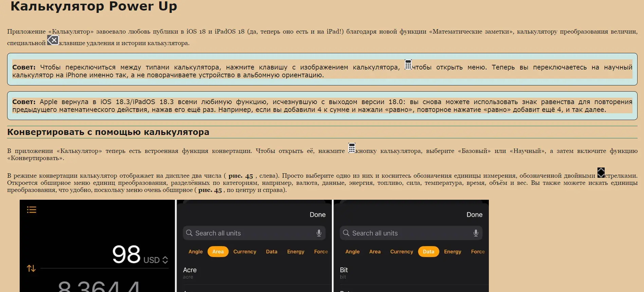Viewport: 644px width, 292px height.
Task: Select the highlighted Area tab in the middle panel
Action: (218, 252)
